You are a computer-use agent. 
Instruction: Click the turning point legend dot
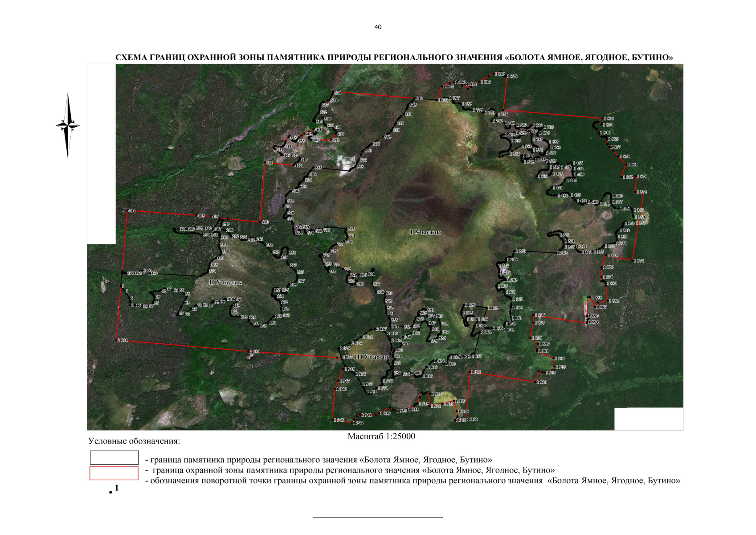pyautogui.click(x=110, y=492)
